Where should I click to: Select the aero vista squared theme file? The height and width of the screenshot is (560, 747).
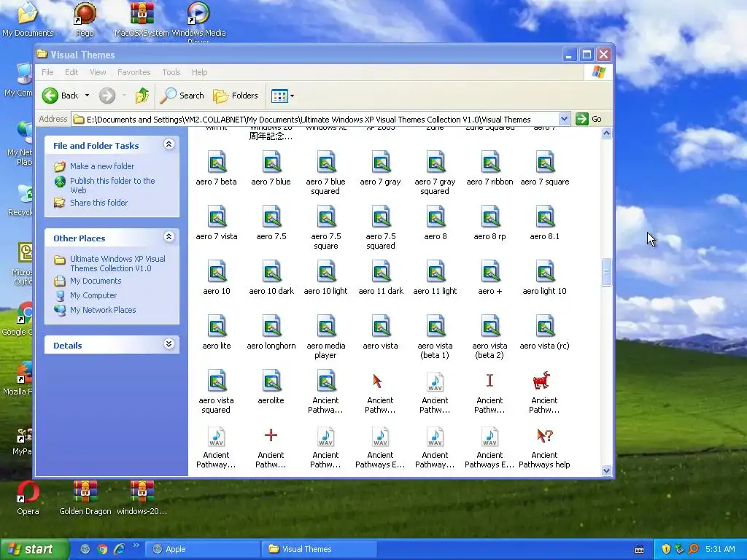216,392
